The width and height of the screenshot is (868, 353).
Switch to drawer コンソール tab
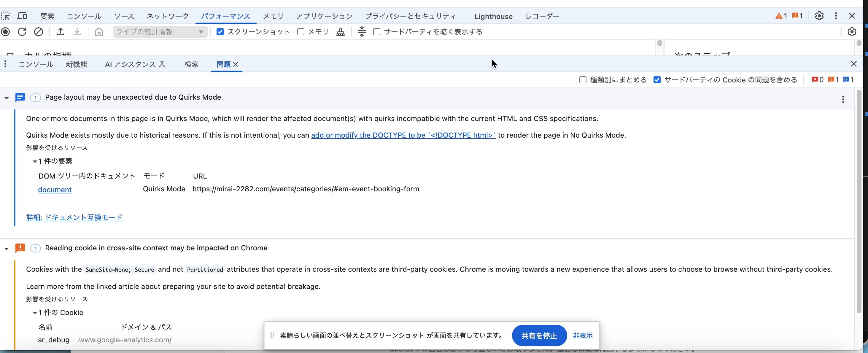(36, 64)
